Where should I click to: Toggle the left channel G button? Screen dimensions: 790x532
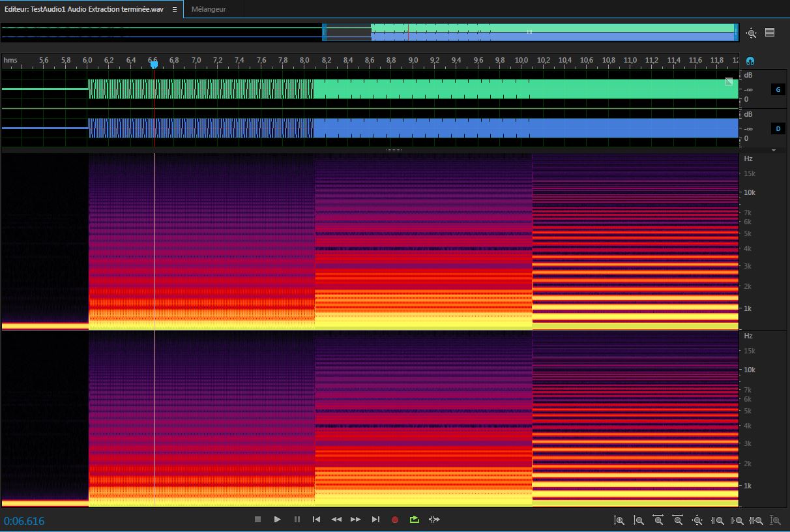[x=778, y=89]
